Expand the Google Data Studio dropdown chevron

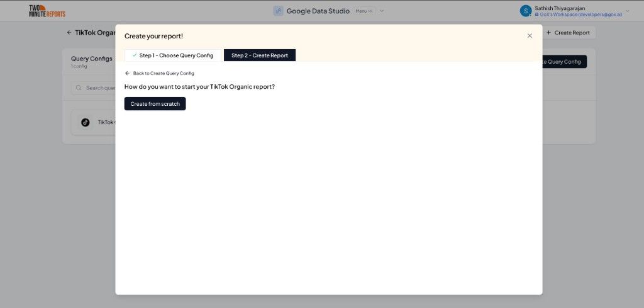point(382,11)
